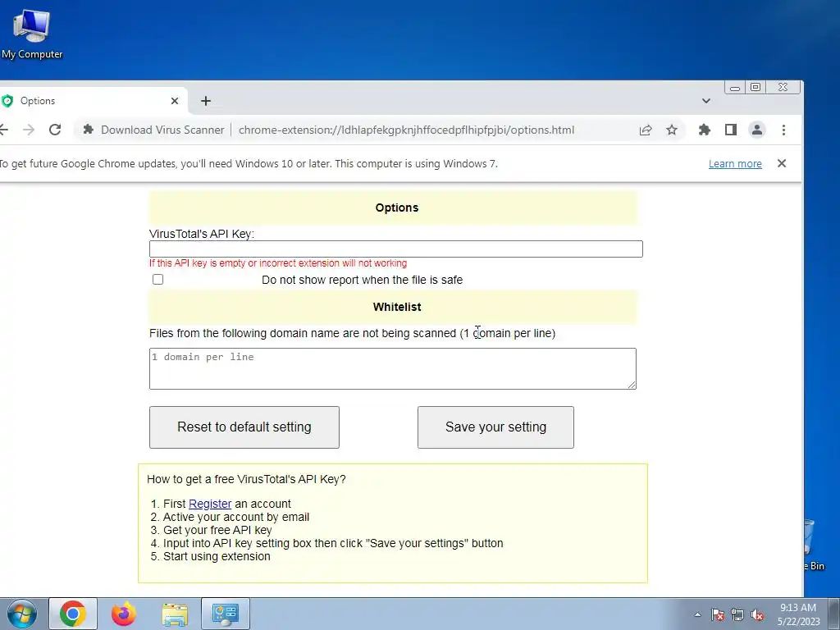The image size is (840, 630).
Task: Follow the Learn more link
Action: [x=735, y=164]
